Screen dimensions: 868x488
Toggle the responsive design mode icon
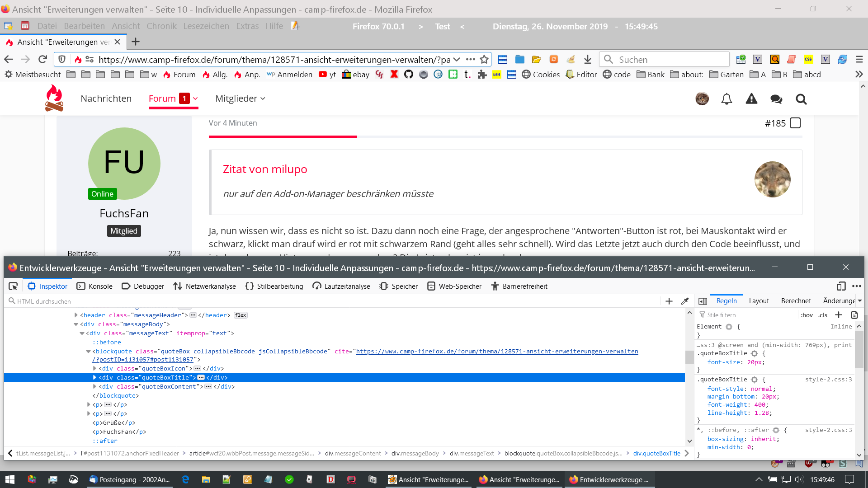pyautogui.click(x=841, y=286)
